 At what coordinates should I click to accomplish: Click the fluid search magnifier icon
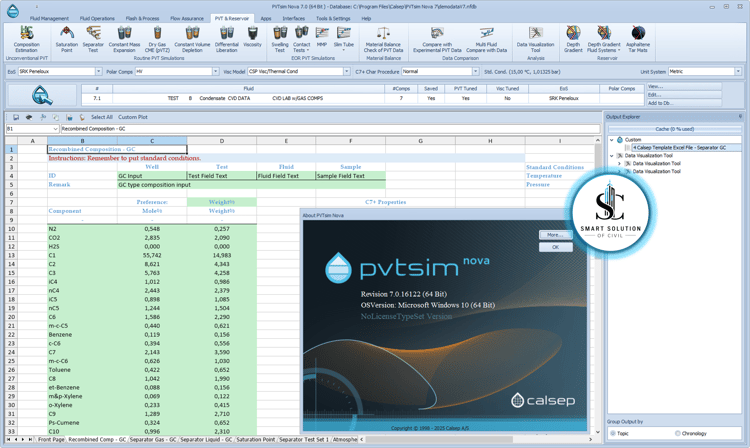(x=42, y=95)
